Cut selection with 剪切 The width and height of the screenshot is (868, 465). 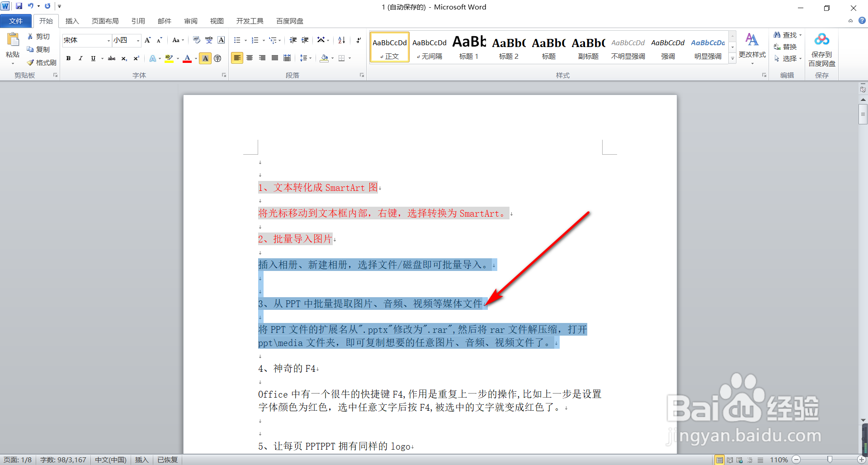tap(38, 36)
